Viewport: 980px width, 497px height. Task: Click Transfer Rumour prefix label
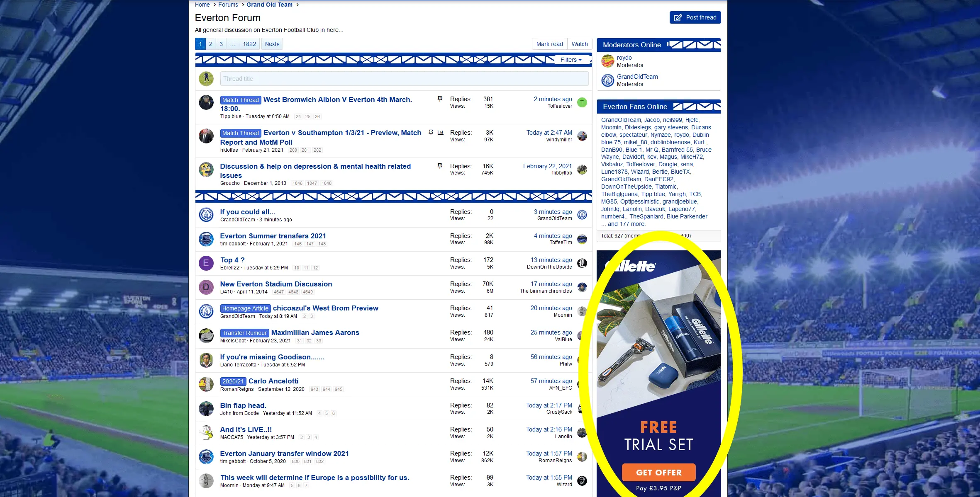tap(244, 333)
